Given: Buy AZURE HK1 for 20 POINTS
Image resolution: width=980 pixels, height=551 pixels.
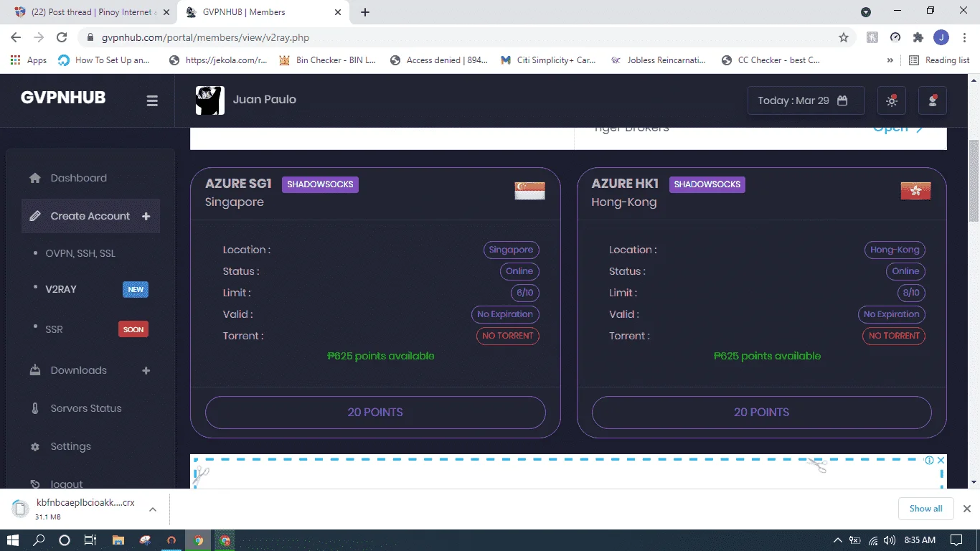Looking at the screenshot, I should point(761,413).
